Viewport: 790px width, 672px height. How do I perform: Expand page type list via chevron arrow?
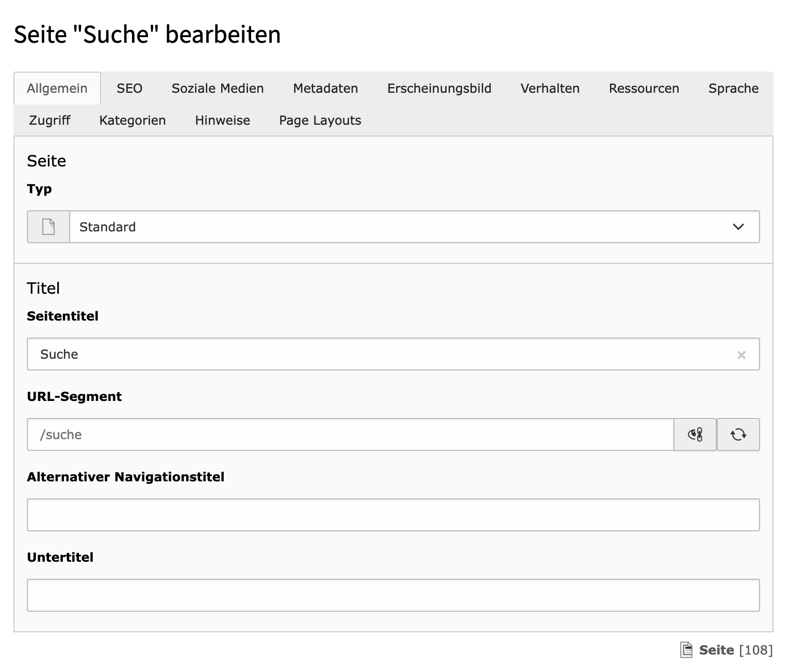(738, 227)
